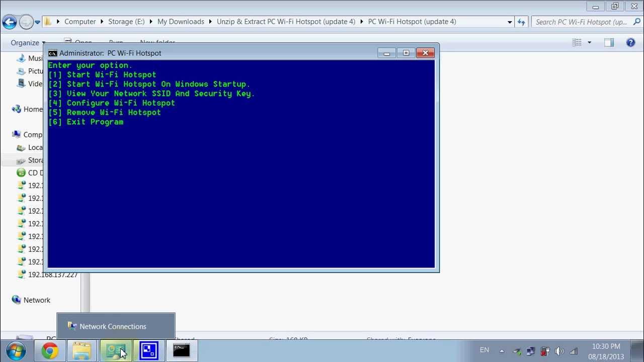Click the '[5] Remove Wi-Fi Hotspot' line

point(105,113)
